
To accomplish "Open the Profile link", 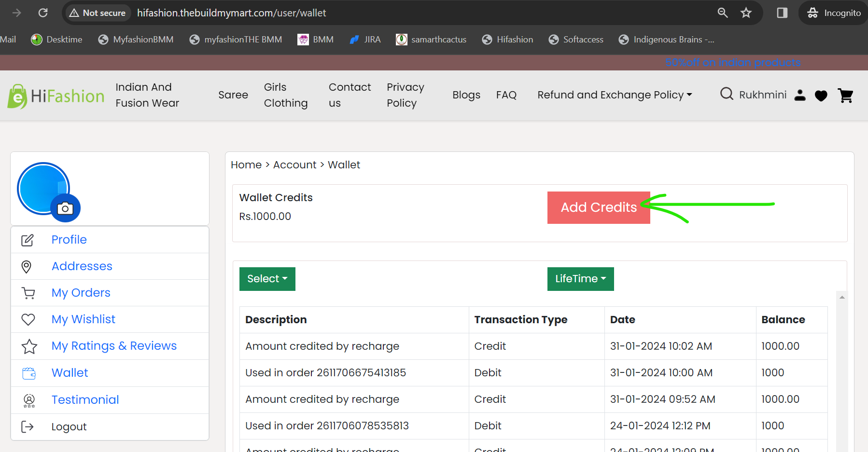I will [x=69, y=240].
